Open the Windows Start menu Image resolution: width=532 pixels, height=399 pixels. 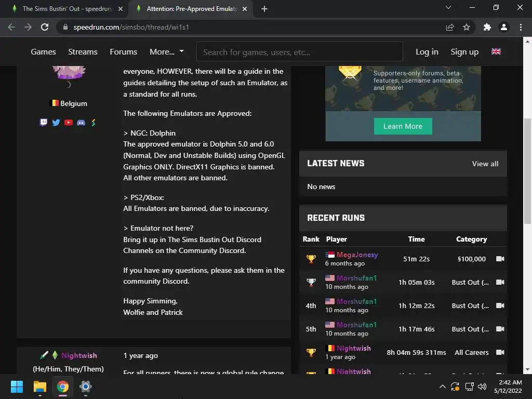point(17,387)
